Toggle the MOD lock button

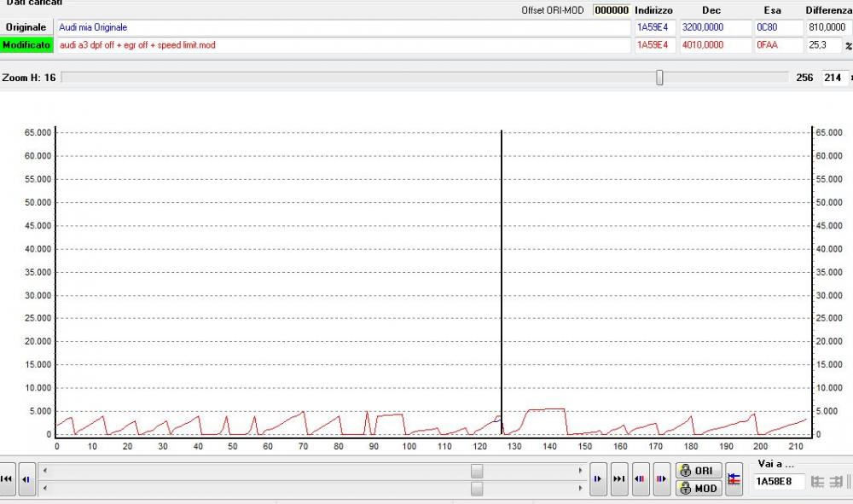(698, 488)
